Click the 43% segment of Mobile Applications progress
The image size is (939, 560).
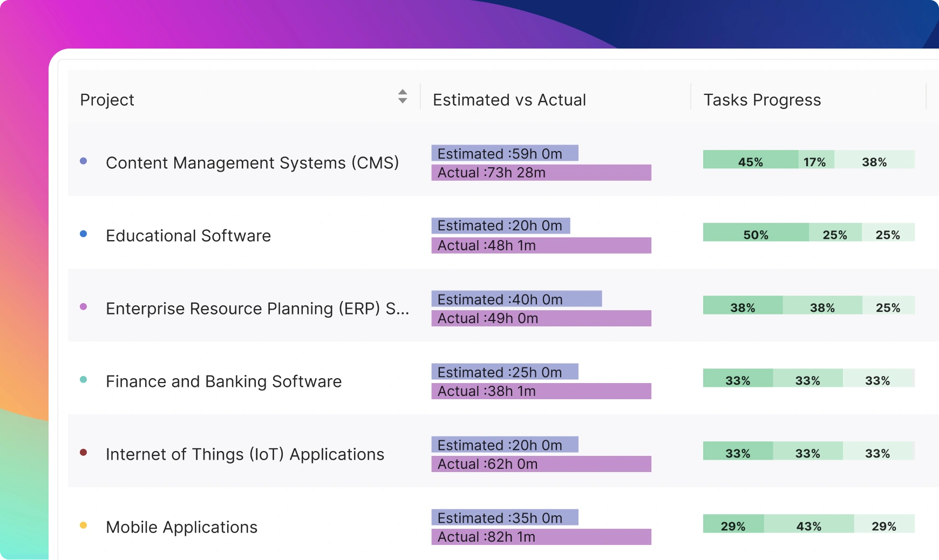click(808, 524)
